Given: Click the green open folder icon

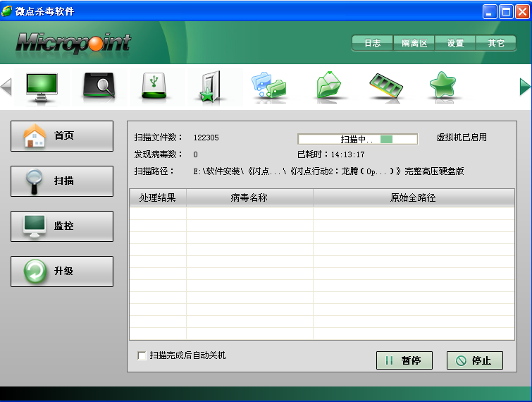Looking at the screenshot, I should click(328, 85).
